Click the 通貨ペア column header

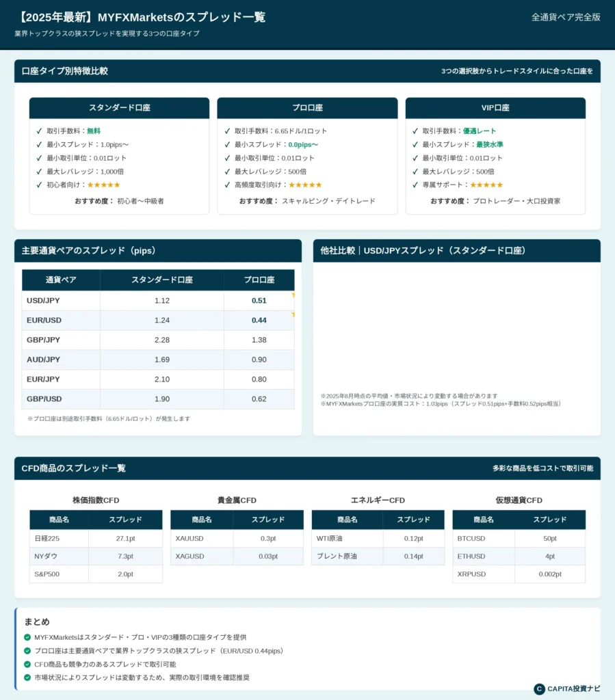[x=61, y=280]
